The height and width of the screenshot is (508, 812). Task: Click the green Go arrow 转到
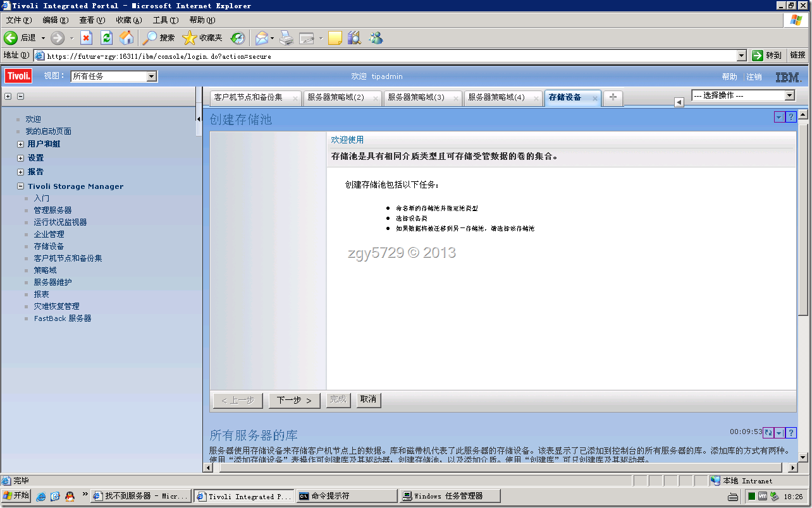[758, 56]
